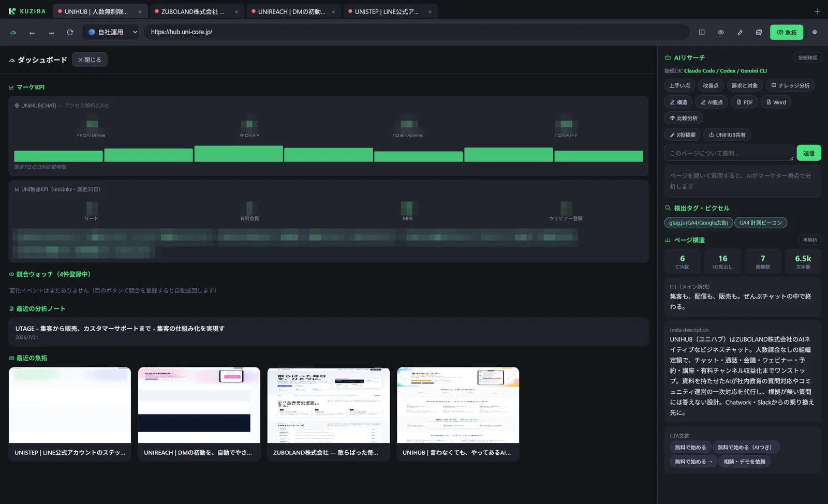Click the 直近7日の日別訪問者数 label
Image resolution: width=828 pixels, height=504 pixels.
pos(40,167)
